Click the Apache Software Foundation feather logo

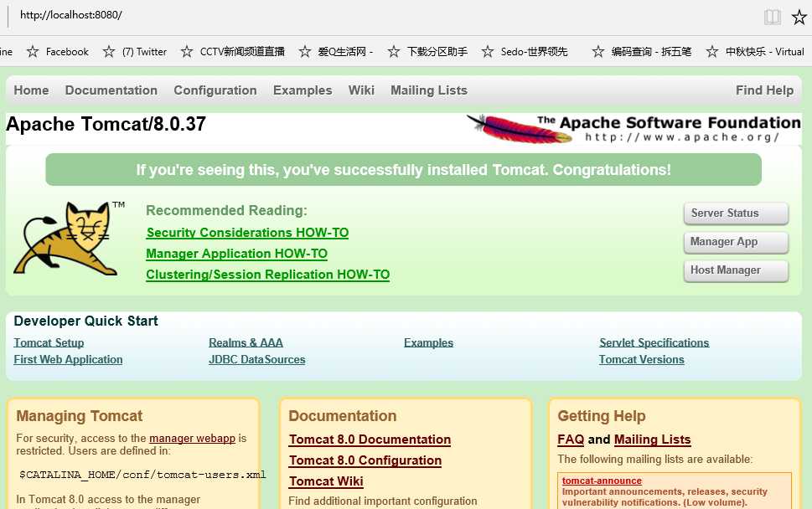[x=634, y=128]
